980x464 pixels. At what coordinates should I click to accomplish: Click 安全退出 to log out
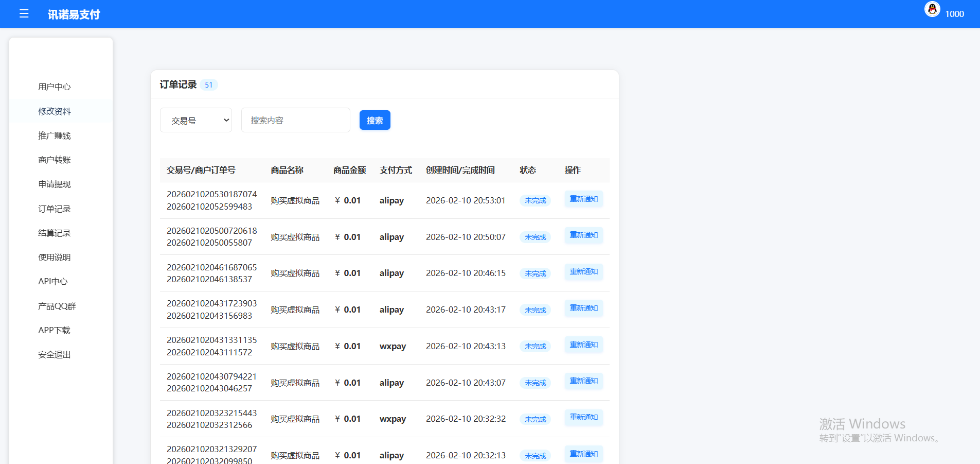tap(55, 355)
